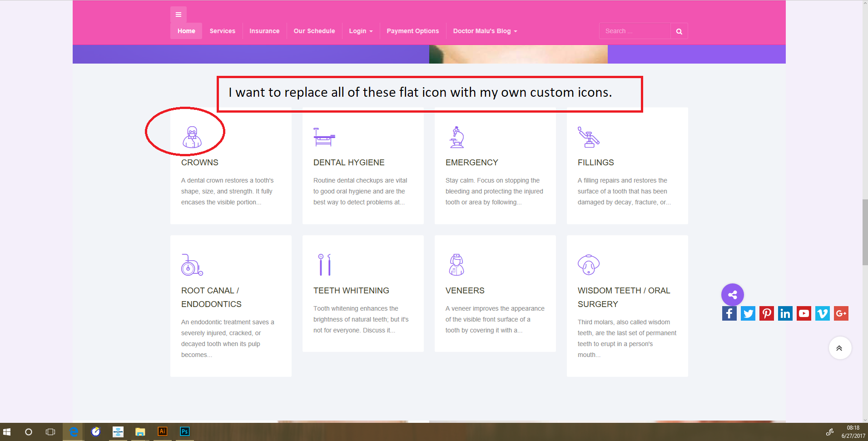Expand the Doctor Malu's Blog dropdown

(x=485, y=31)
